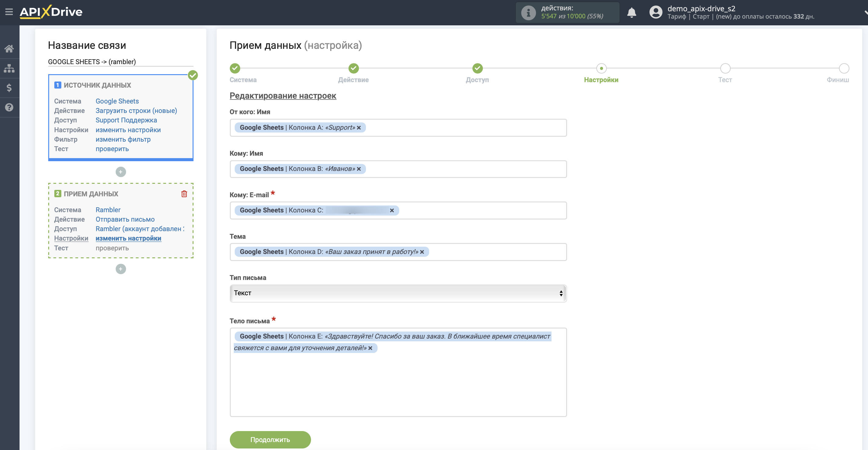868x450 pixels.
Task: Open the Google Sheets system link
Action: pyautogui.click(x=117, y=101)
